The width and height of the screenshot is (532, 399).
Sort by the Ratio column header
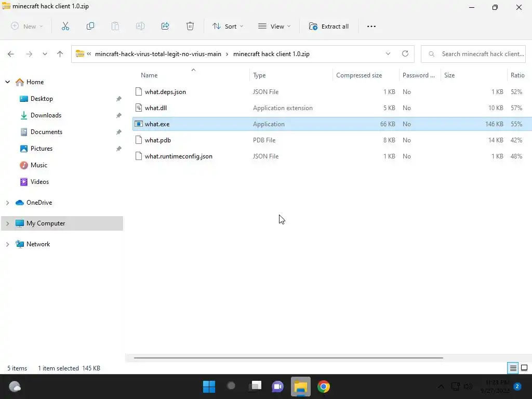pos(519,75)
